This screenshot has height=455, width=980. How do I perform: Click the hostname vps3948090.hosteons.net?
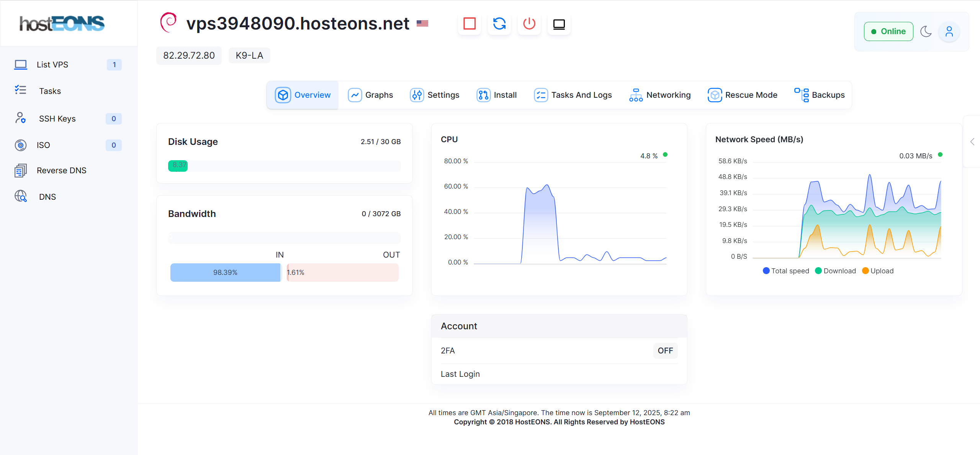click(298, 23)
